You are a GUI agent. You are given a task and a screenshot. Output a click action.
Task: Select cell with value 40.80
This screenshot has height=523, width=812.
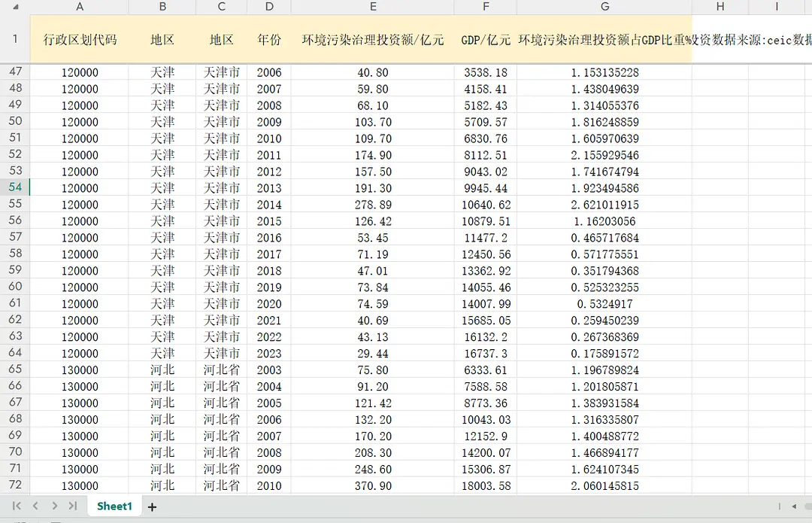pyautogui.click(x=373, y=72)
